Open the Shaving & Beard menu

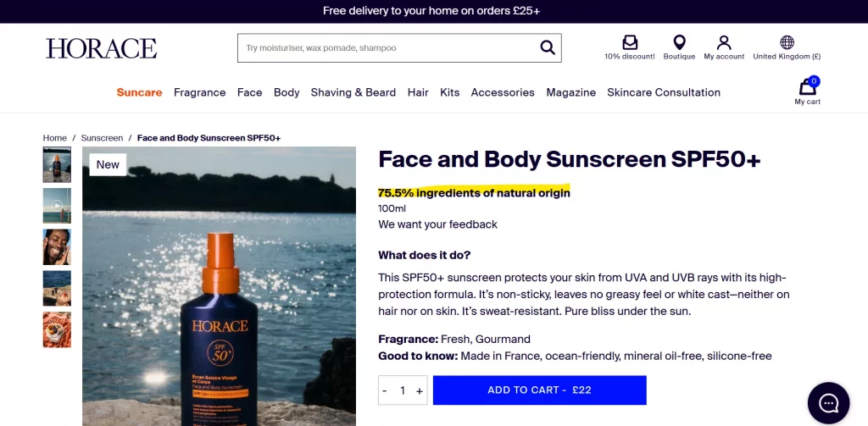pyautogui.click(x=353, y=92)
